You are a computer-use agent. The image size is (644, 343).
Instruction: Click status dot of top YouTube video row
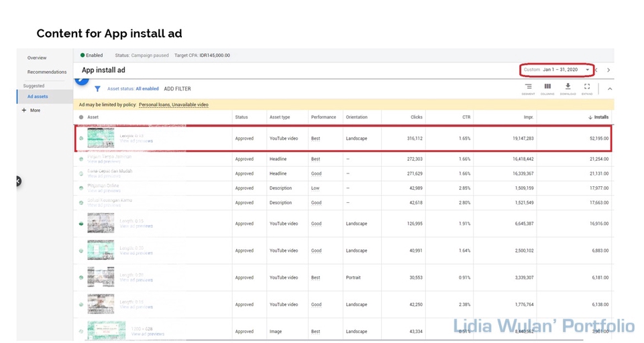[81, 138]
